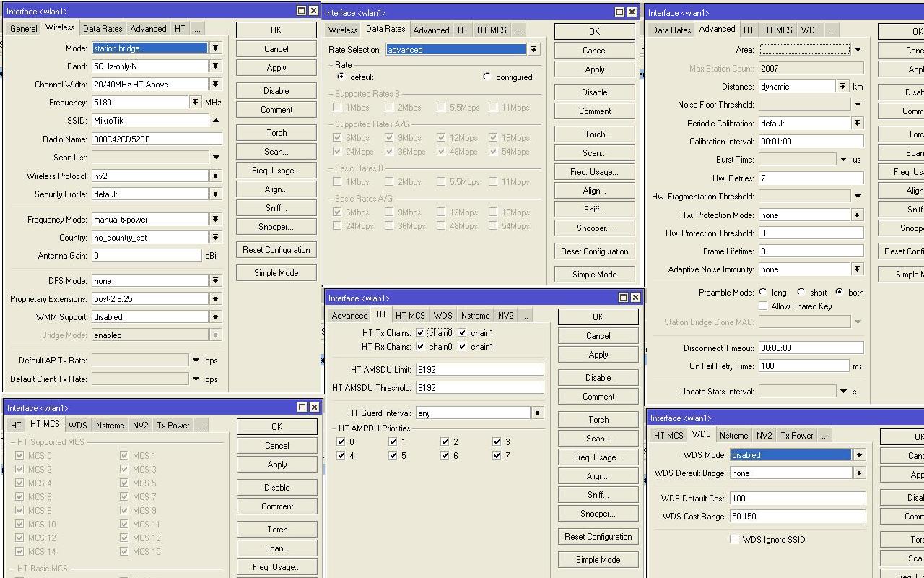
Task: Enable Allow Shared Key checkbox
Action: [x=763, y=306]
